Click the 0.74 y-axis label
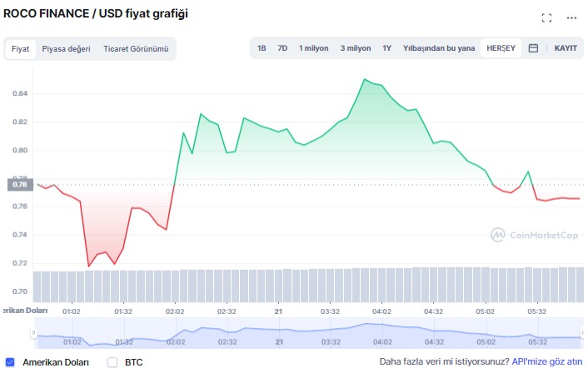The height and width of the screenshot is (368, 588). [x=20, y=235]
